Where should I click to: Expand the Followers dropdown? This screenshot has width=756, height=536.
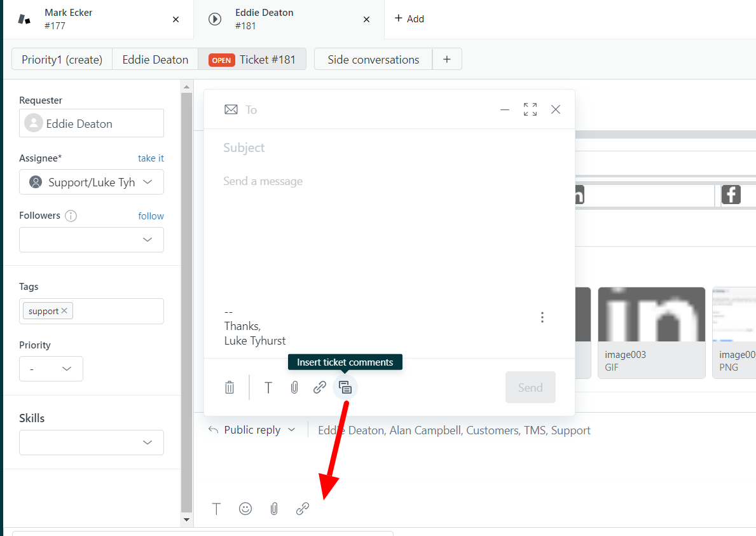point(92,240)
